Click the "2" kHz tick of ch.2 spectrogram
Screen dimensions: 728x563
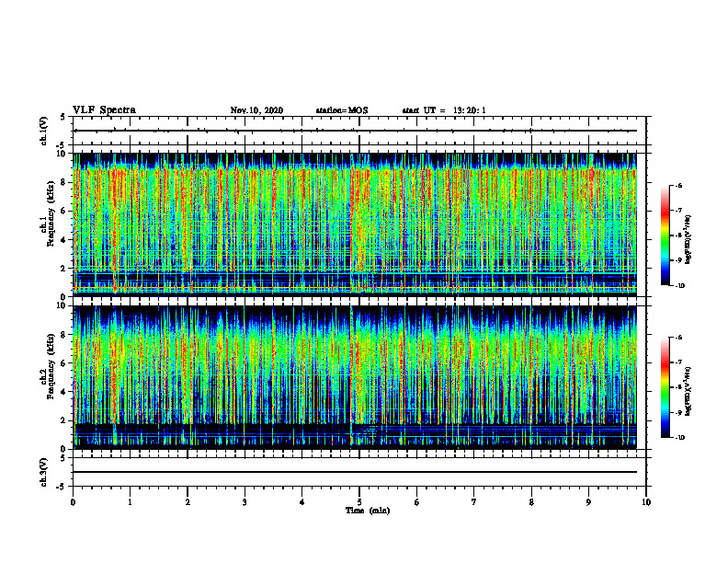pyautogui.click(x=63, y=420)
